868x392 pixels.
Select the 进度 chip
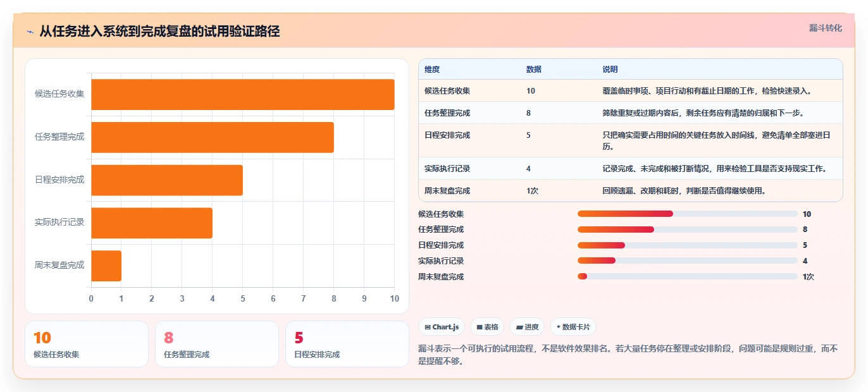pos(527,327)
